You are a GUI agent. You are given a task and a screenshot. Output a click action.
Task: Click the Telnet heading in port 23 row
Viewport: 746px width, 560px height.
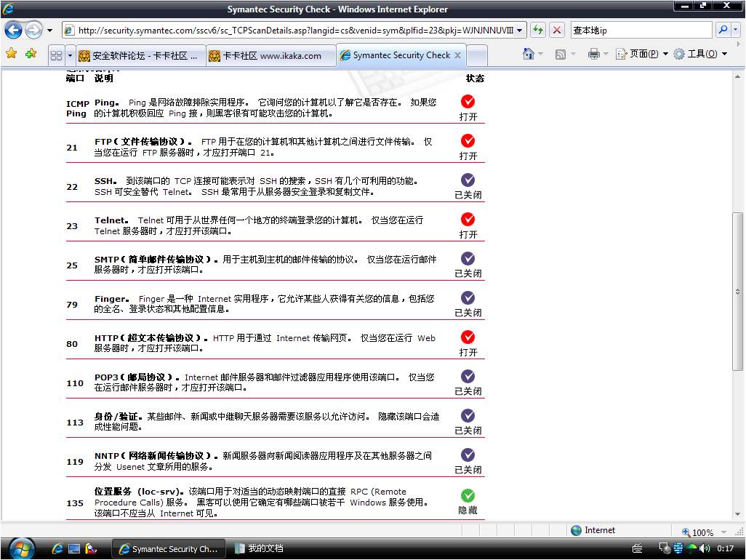tap(111, 220)
